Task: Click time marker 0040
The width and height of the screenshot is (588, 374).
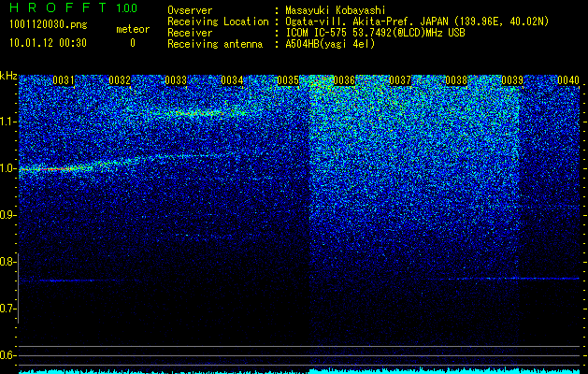Action: 568,80
